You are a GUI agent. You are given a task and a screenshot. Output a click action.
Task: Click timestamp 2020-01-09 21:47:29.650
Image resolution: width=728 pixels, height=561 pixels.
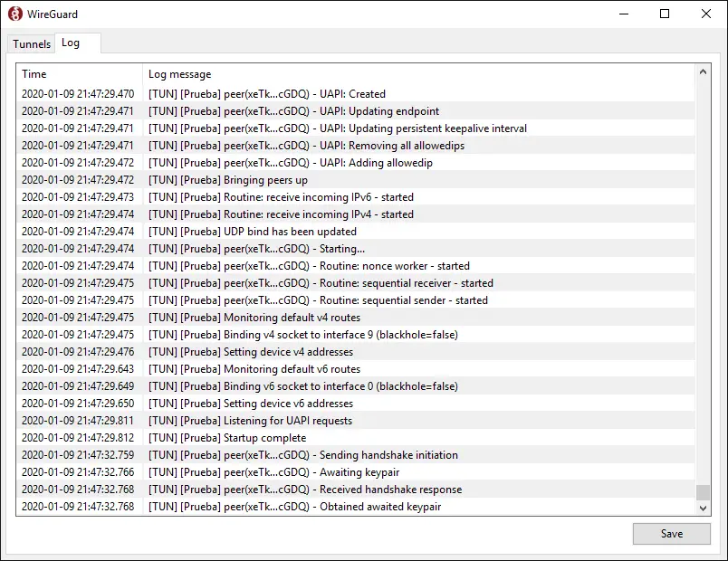point(78,403)
